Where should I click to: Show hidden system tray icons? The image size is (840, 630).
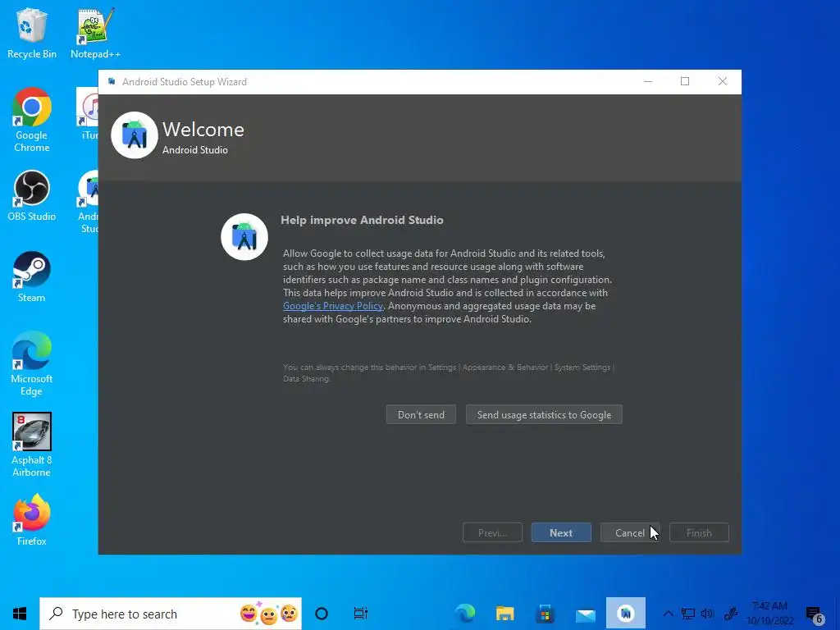pos(668,614)
